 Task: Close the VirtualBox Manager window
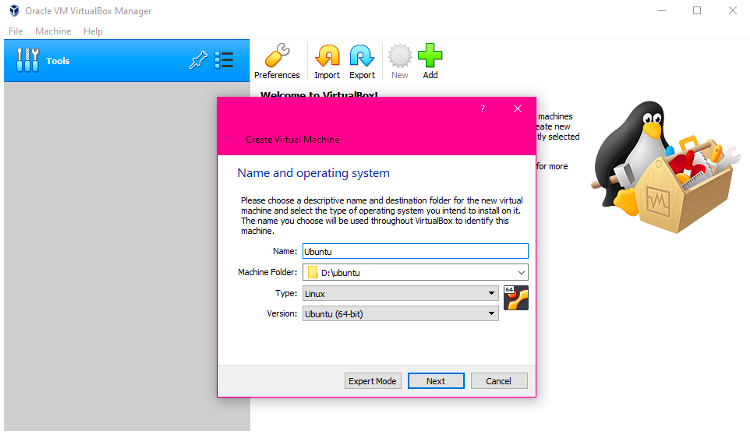(x=732, y=11)
